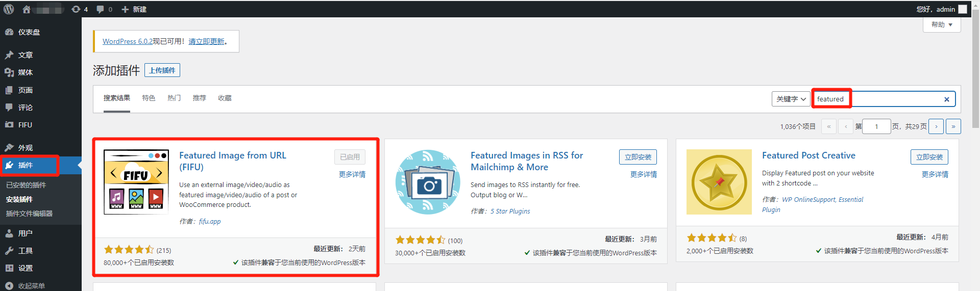Click WP OnlineSupport, Essential Plugin author link
Viewport: 980px width, 291px height.
[813, 204]
